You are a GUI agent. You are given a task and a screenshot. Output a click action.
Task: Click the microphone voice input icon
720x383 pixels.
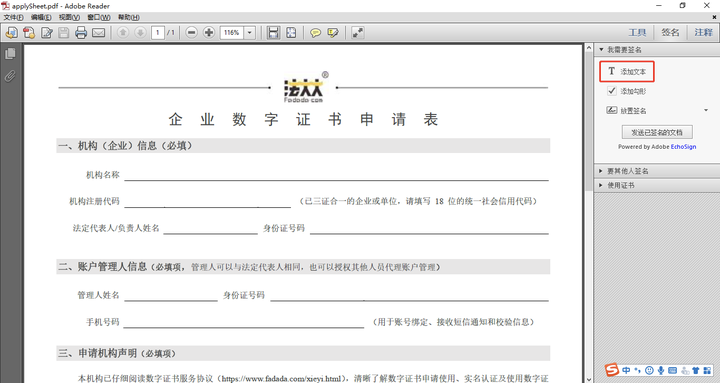661,370
